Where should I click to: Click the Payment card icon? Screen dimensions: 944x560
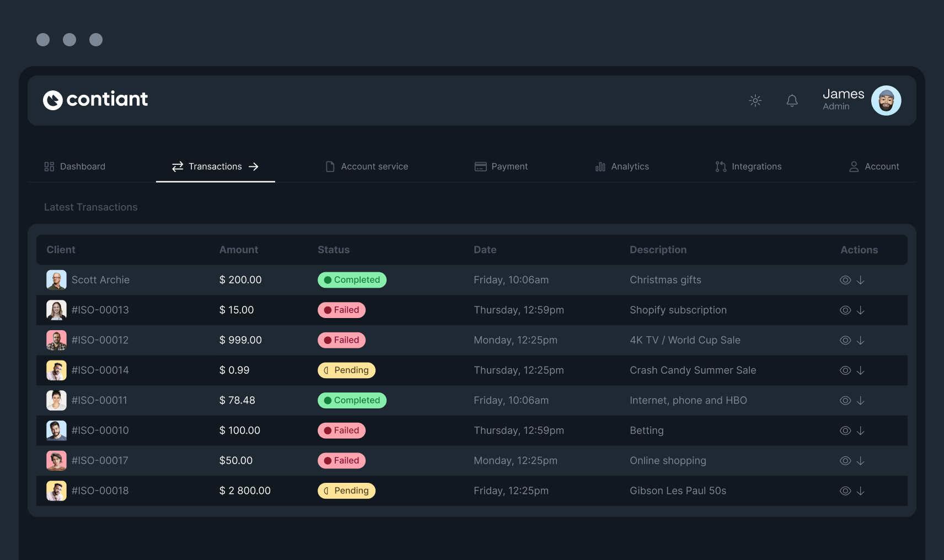480,166
